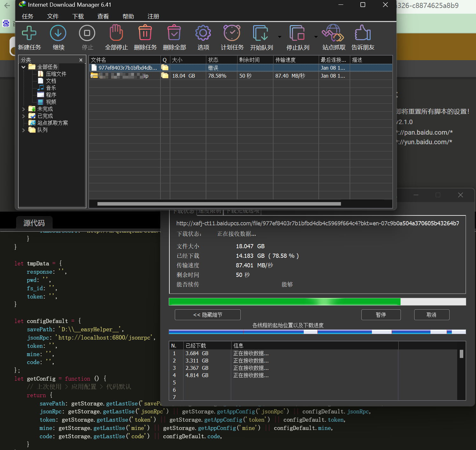Open the 查看 menu

tap(103, 16)
